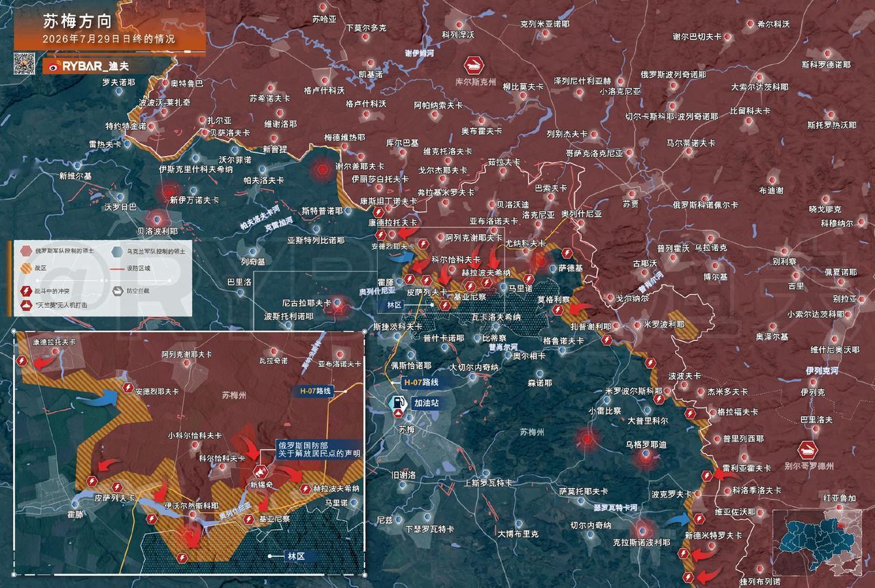Click the 捷列布列诺 town label
Viewport: 875px width, 588px height.
(x=759, y=582)
